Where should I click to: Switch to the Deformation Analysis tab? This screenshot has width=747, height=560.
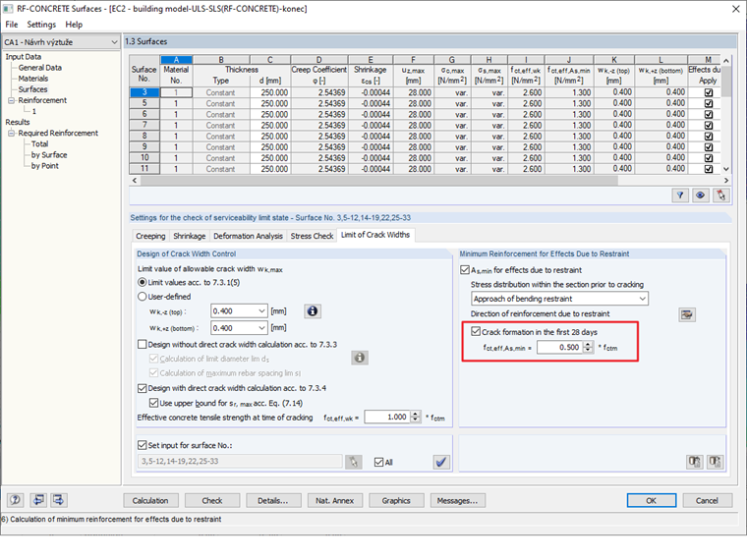tap(248, 236)
